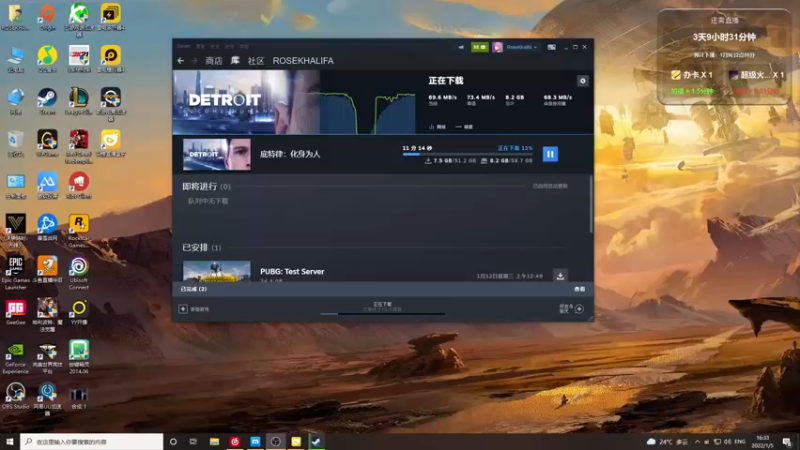The image size is (800, 450).
Task: Open the Epic Games Launcher shortcut
Action: [x=15, y=273]
